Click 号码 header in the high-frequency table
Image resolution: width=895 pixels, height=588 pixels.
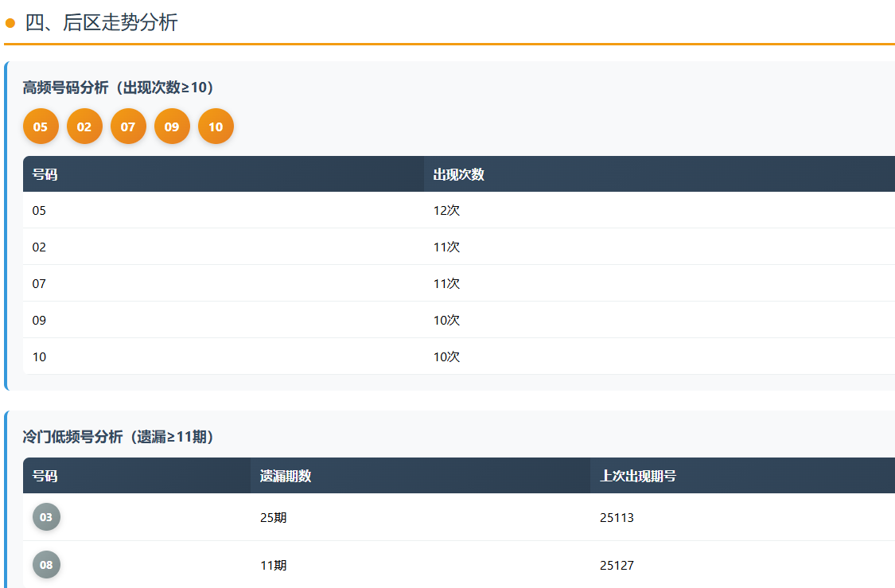(45, 174)
